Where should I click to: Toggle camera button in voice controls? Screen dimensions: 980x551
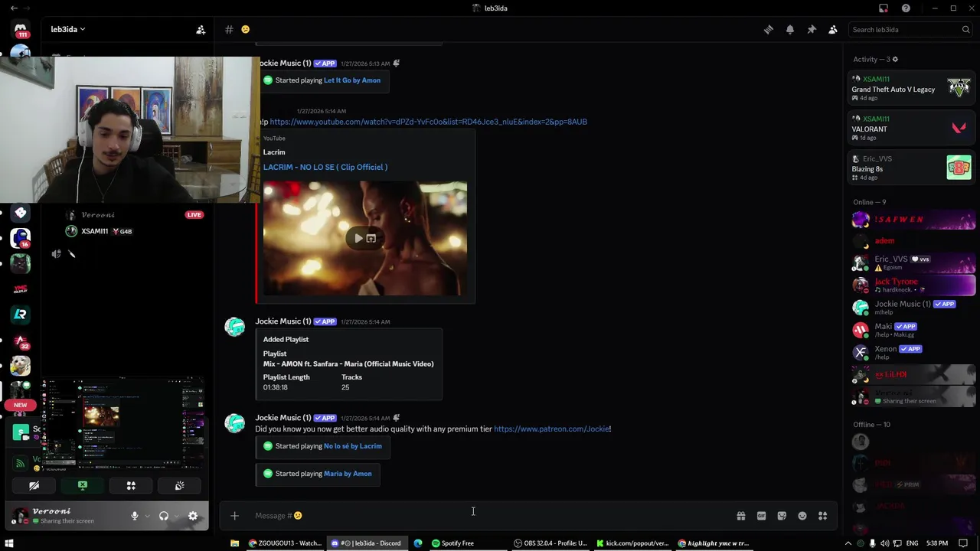tap(34, 486)
